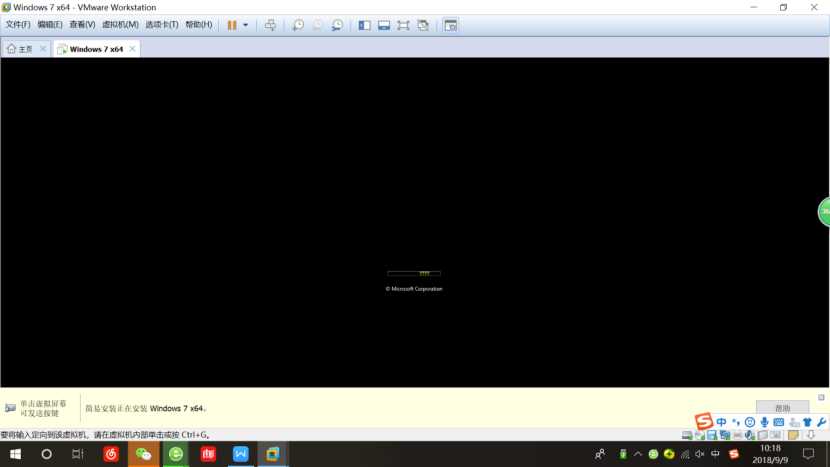Click inside the virtual machine screen

(x=414, y=222)
